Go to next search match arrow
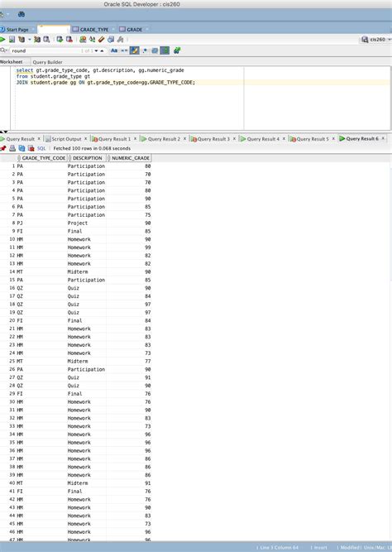Viewport: 392px width, 552px height. click(x=96, y=51)
